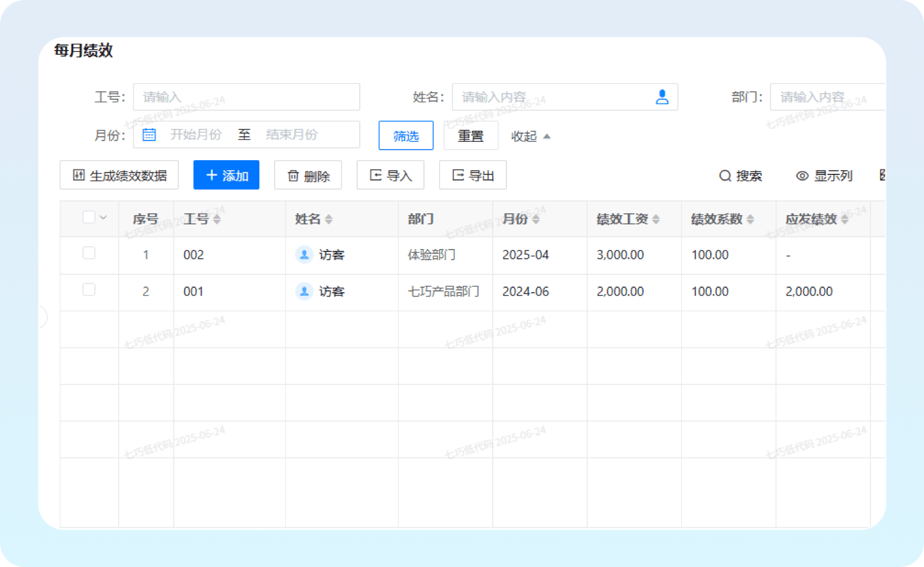Open the header checkbox dropdown chevron
The height and width of the screenshot is (567, 924).
(x=103, y=218)
